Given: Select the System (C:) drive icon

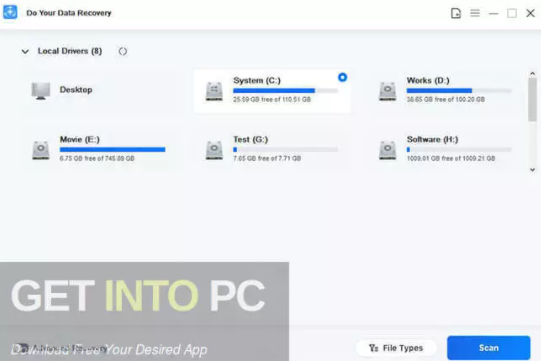Looking at the screenshot, I should 214,91.
